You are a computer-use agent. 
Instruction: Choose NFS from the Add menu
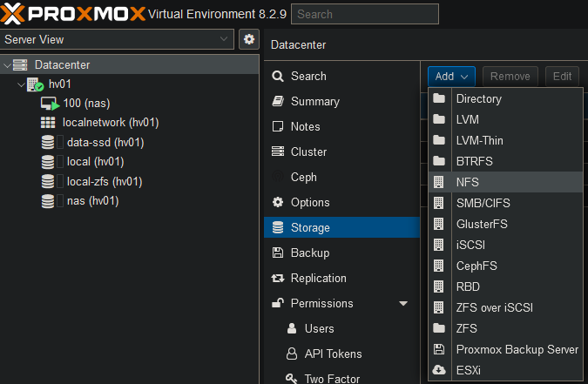pyautogui.click(x=467, y=182)
